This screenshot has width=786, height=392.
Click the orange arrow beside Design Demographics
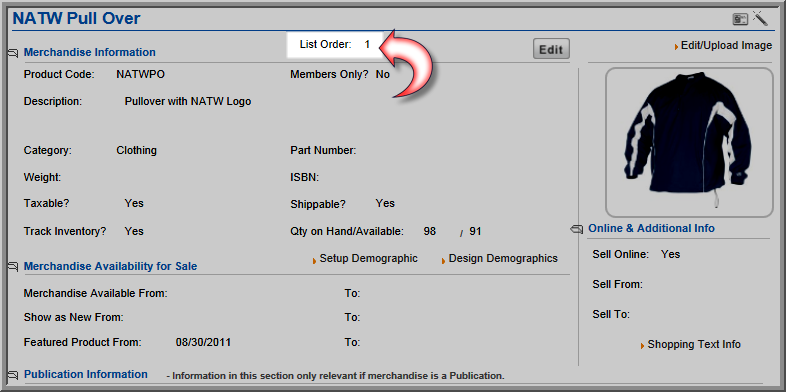click(x=443, y=261)
